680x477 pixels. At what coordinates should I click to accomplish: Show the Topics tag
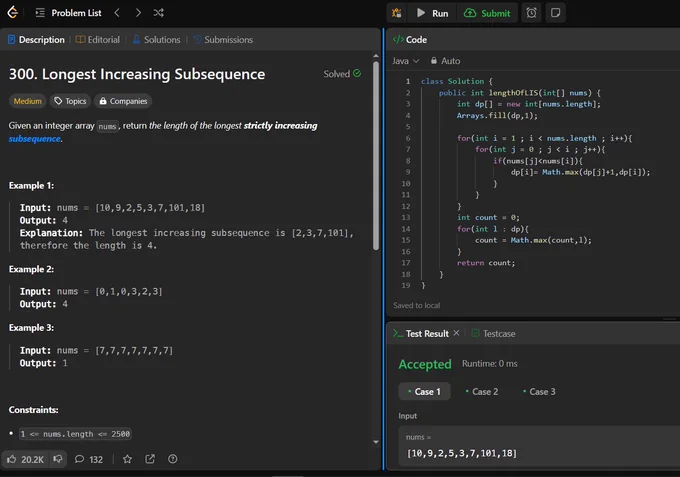point(70,101)
